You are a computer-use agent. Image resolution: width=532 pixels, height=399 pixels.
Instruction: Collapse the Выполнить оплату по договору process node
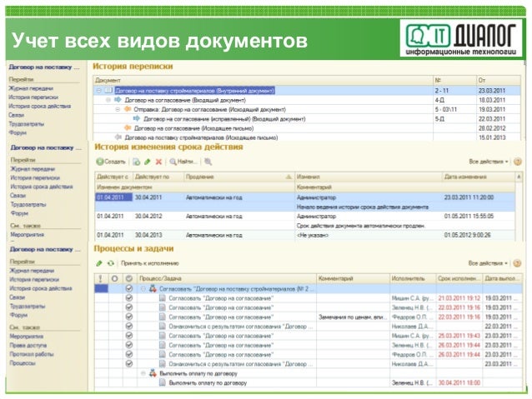click(x=143, y=373)
